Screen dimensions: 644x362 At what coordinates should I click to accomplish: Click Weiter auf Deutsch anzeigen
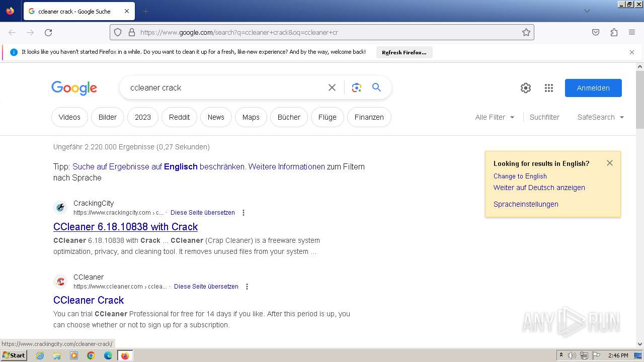click(539, 188)
